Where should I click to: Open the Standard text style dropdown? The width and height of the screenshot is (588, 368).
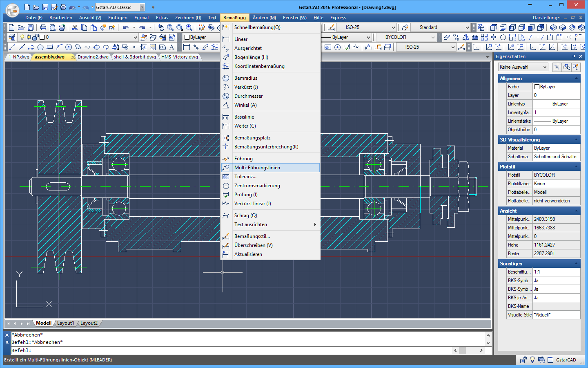tap(467, 27)
